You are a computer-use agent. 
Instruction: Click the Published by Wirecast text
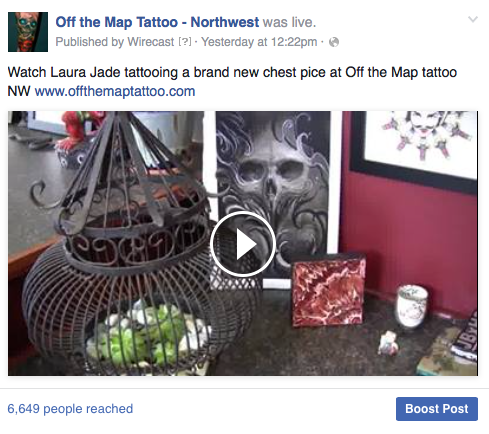coord(115,42)
